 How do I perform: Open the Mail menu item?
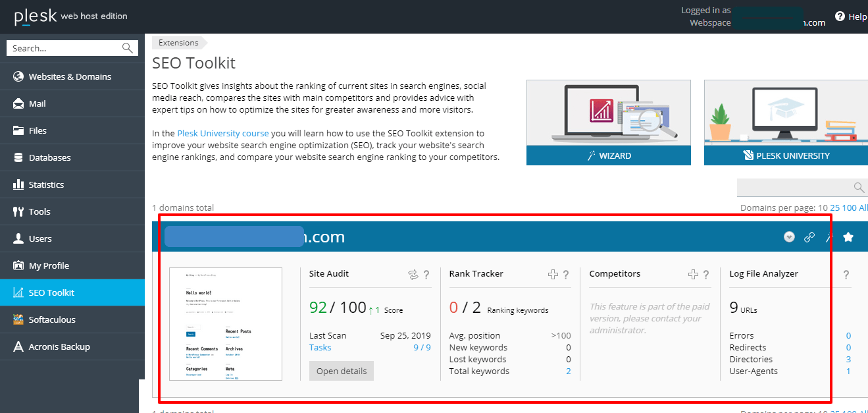point(72,103)
